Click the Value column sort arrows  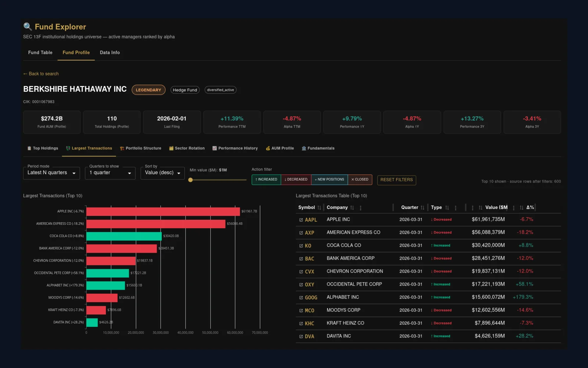point(480,208)
